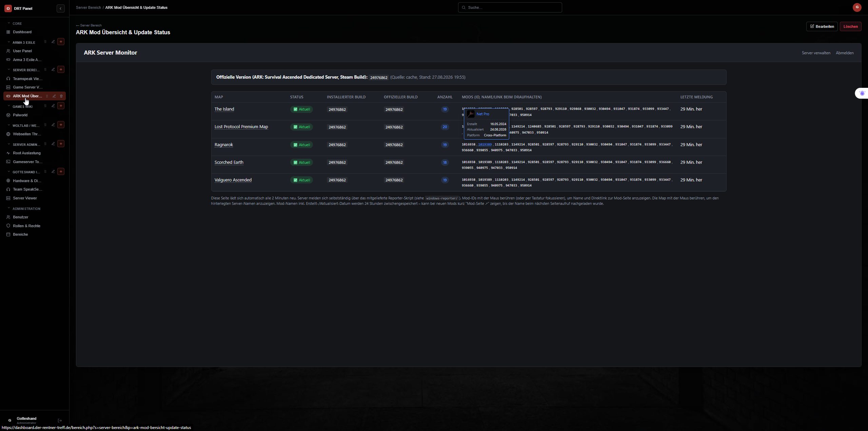Edit the SERVER BEREICH section with the pencil
This screenshot has width=868, height=431.
(53, 70)
